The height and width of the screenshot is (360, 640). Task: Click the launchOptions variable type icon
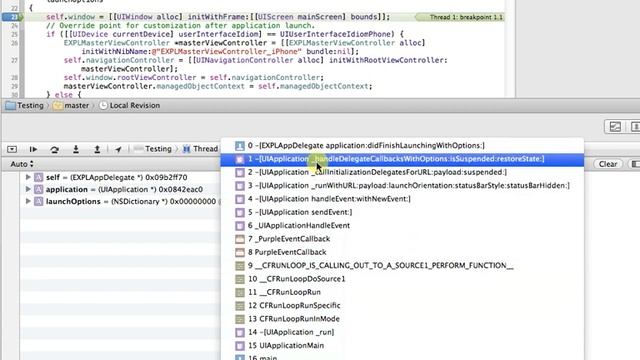(38, 201)
